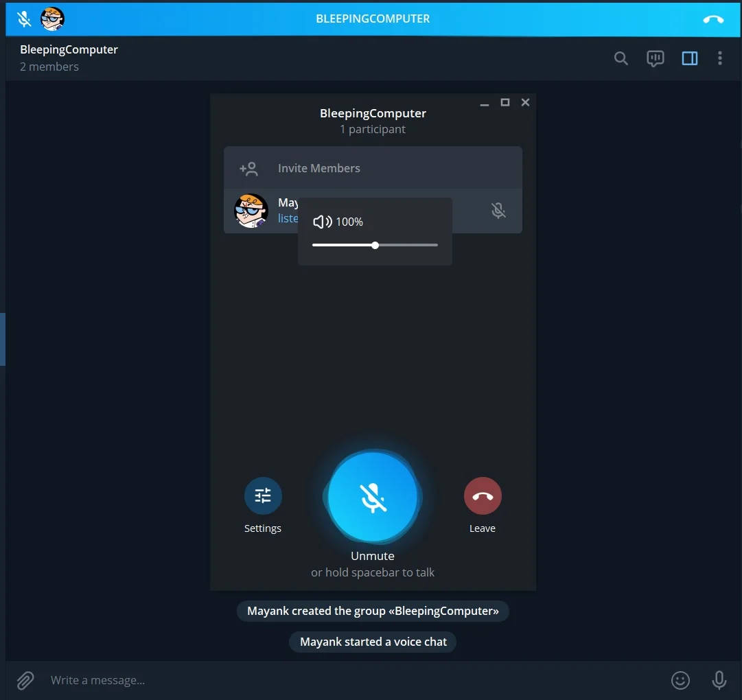Screen dimensions: 742x700
Task: Click 'Mayank started a voice chat' message
Action: point(373,642)
